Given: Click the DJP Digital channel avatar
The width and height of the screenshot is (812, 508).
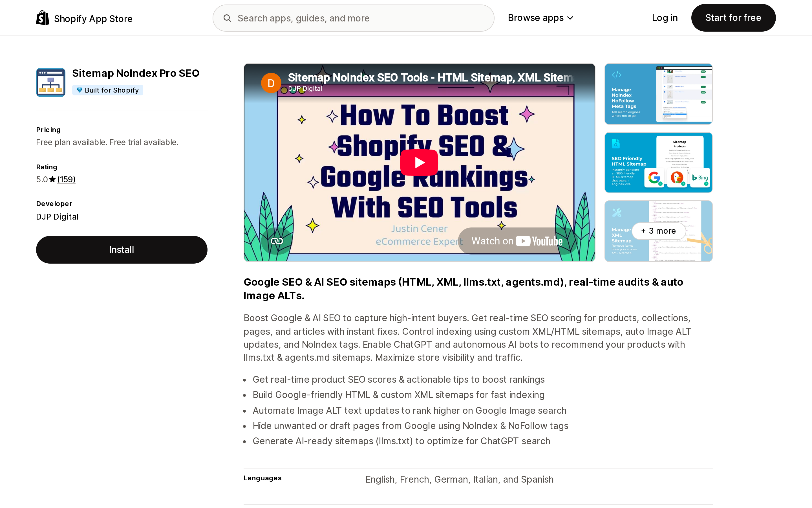Looking at the screenshot, I should [x=271, y=83].
